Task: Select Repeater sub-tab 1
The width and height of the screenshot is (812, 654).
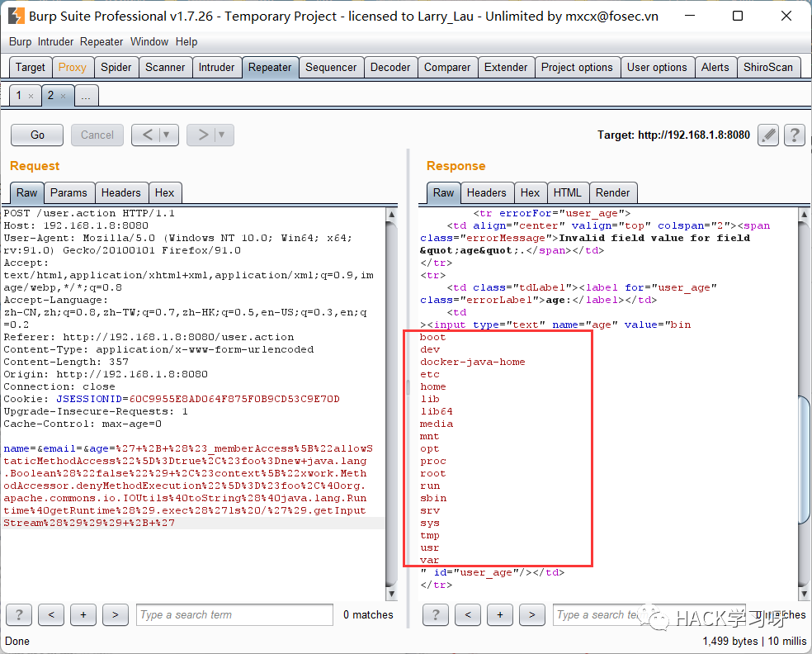Action: [x=19, y=95]
